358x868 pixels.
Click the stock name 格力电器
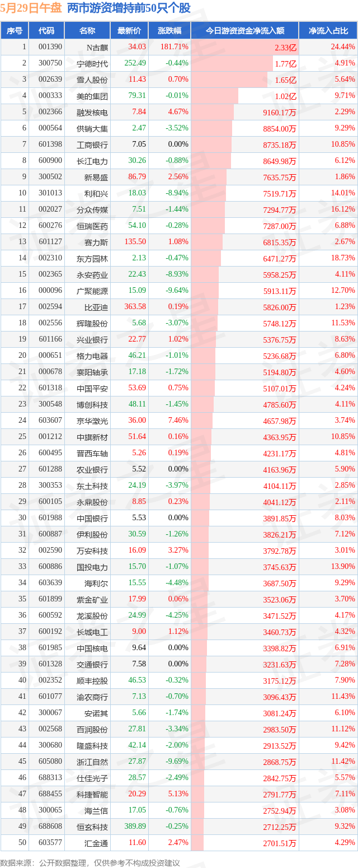(x=92, y=356)
